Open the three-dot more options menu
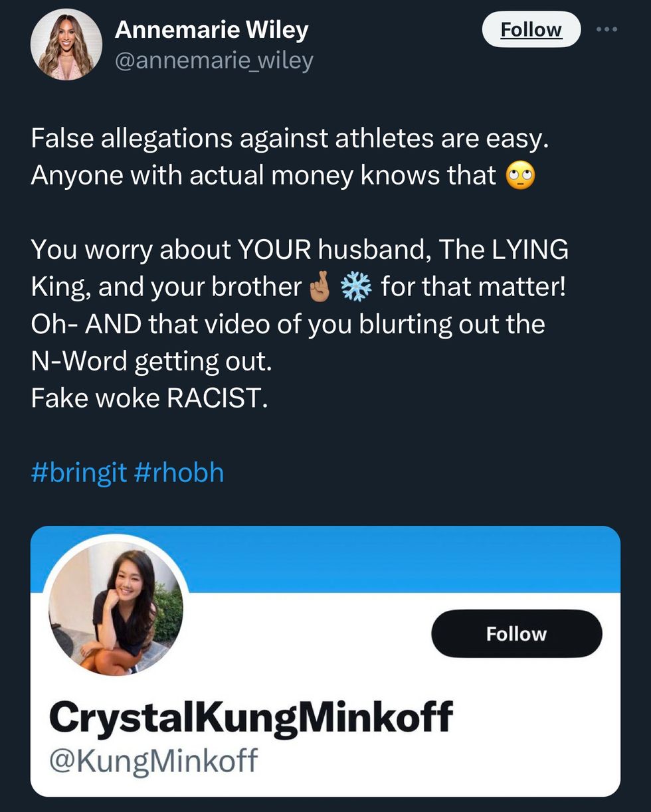 pos(606,29)
